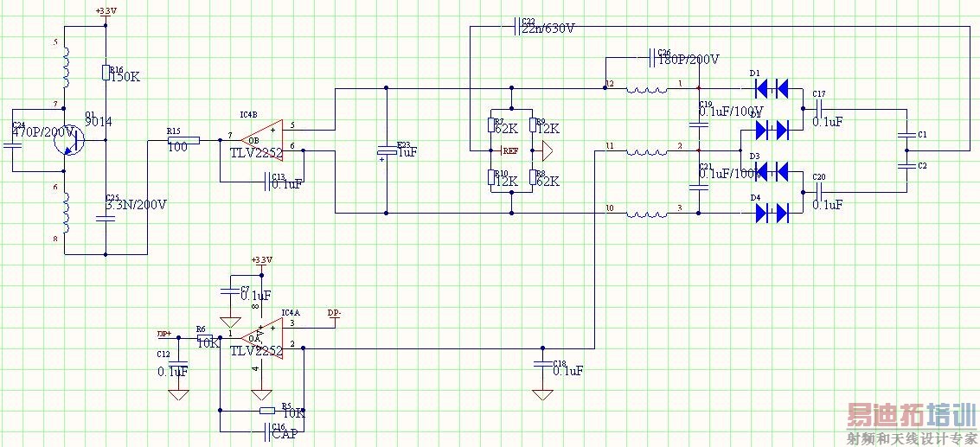This screenshot has width=980, height=447.
Task: Select resistor R16 150K
Action: tap(106, 73)
